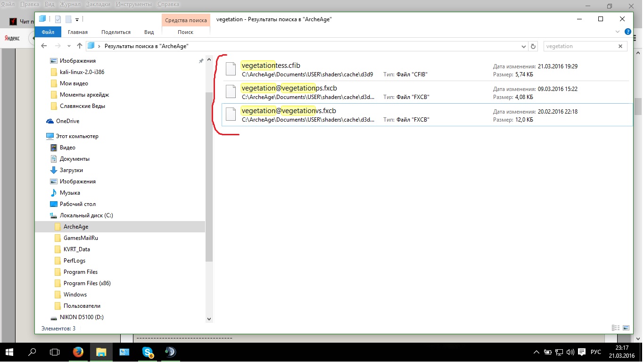Open the Инструменты menu in Firefox
Screen dimensions: 644x362
click(x=133, y=4)
